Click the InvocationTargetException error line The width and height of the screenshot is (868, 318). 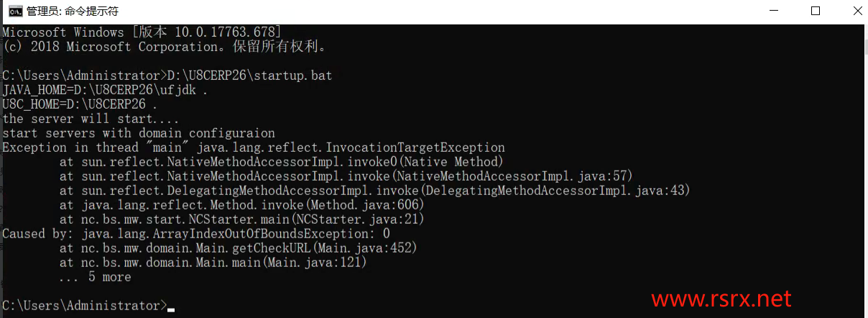(254, 147)
